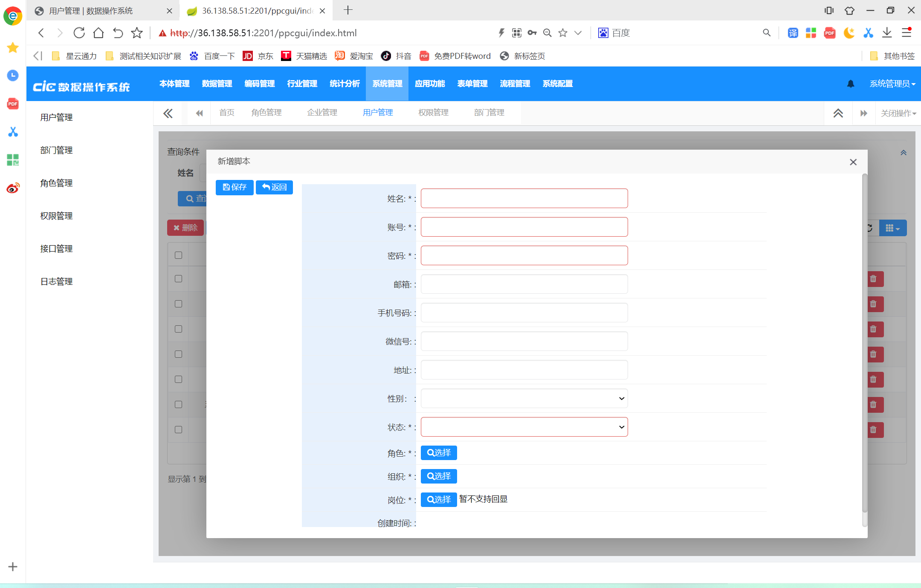Screen dimensions: 921x588
Task: Click the double up chevron icon in tab bar
Action: [838, 113]
